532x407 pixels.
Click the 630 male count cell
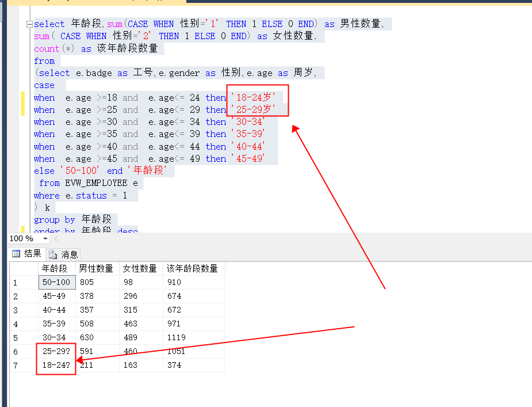coord(97,337)
